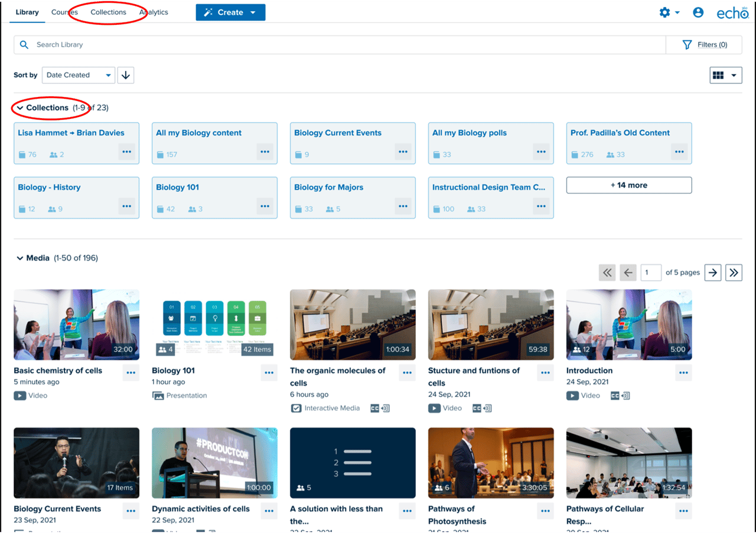Toggle sort direction arrow button

126,75
